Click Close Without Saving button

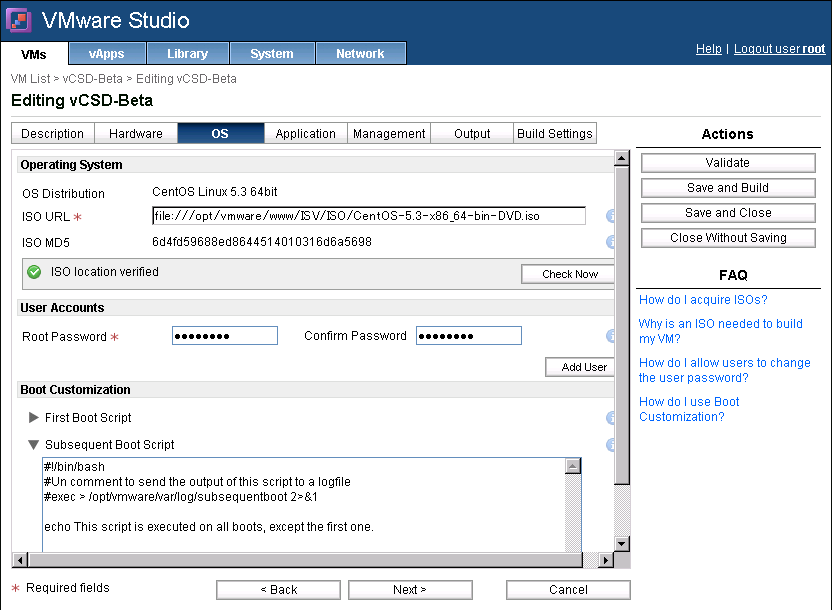pos(728,238)
